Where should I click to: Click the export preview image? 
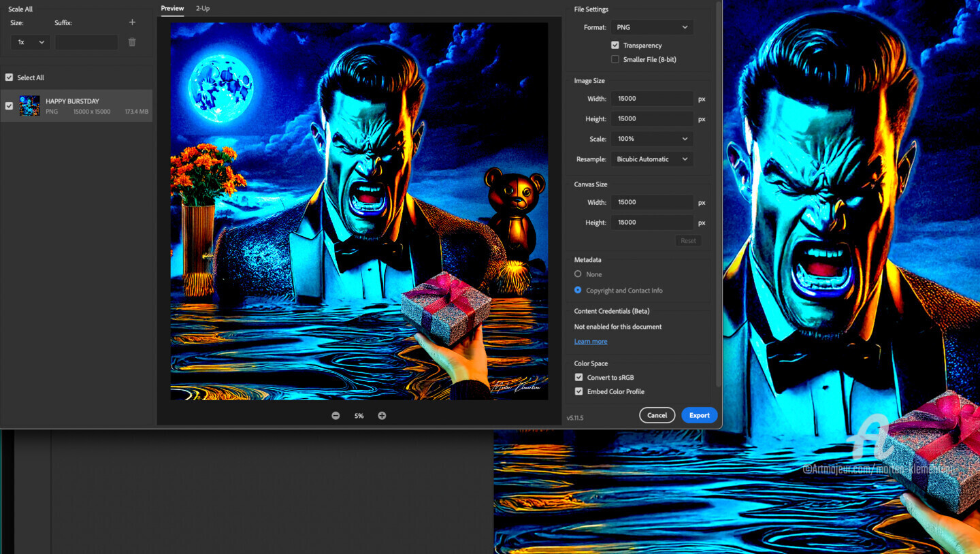click(x=359, y=211)
